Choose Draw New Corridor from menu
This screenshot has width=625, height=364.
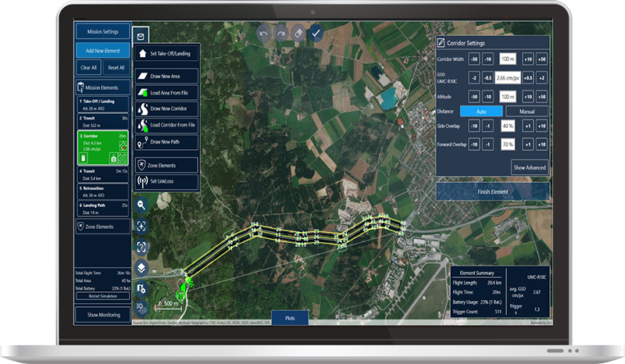coord(167,109)
